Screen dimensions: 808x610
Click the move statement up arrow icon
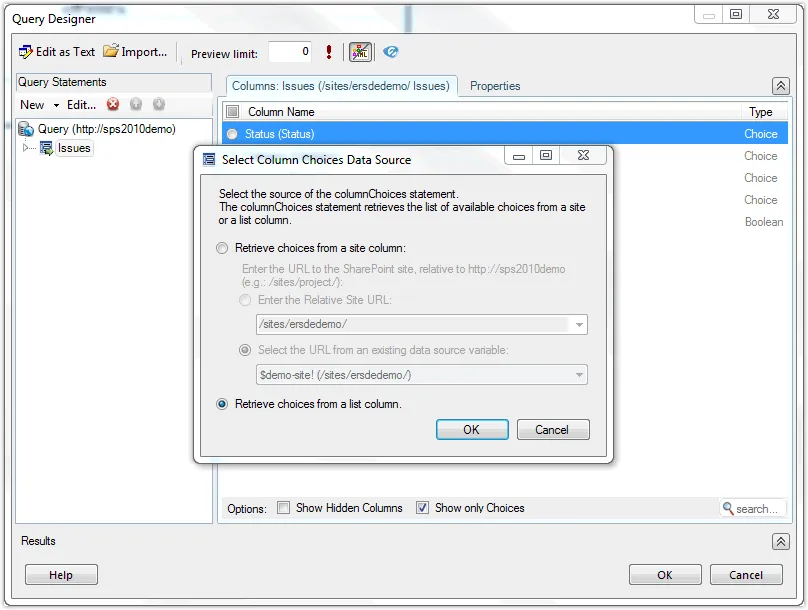pyautogui.click(x=136, y=105)
